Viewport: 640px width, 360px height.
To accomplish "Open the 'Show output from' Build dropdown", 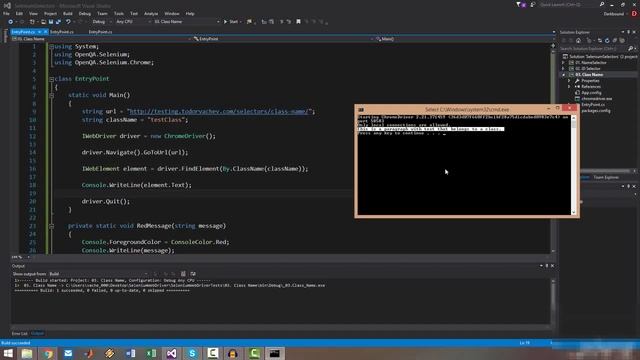I will click(98, 274).
